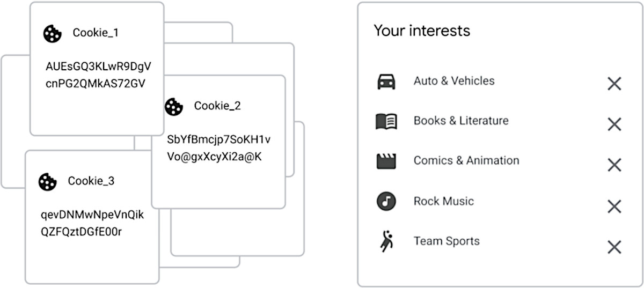Image resolution: width=644 pixels, height=288 pixels.
Task: Select the Rock Music label
Action: tap(443, 201)
